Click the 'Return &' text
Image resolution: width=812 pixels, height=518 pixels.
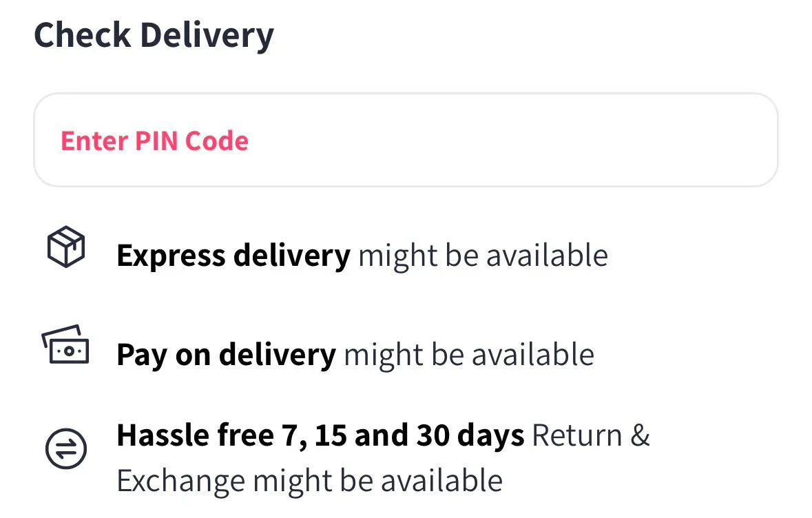[591, 435]
